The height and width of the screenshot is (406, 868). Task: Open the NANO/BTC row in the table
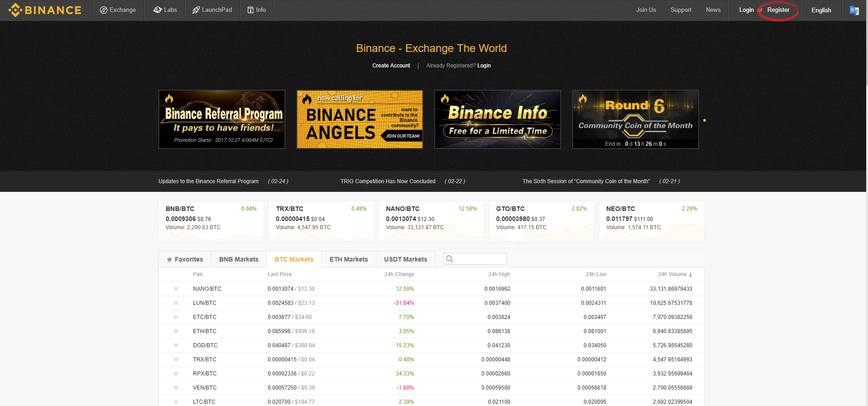click(431, 289)
